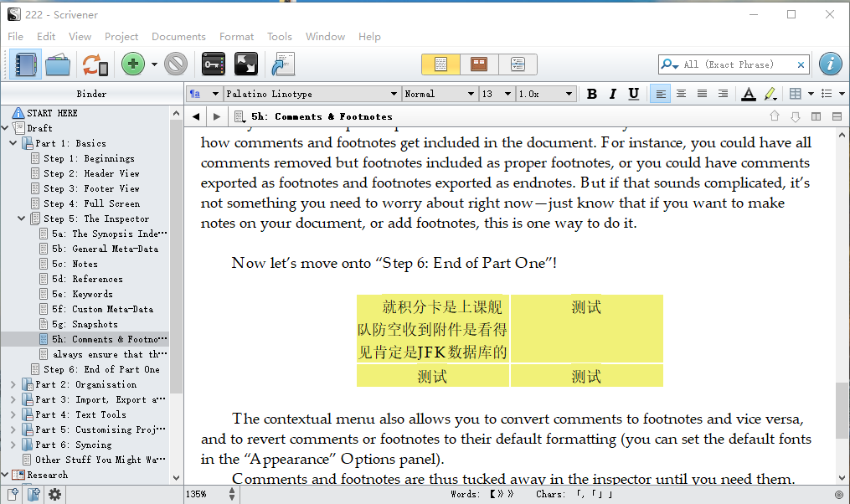Open the Keywords panel icon

point(214,64)
